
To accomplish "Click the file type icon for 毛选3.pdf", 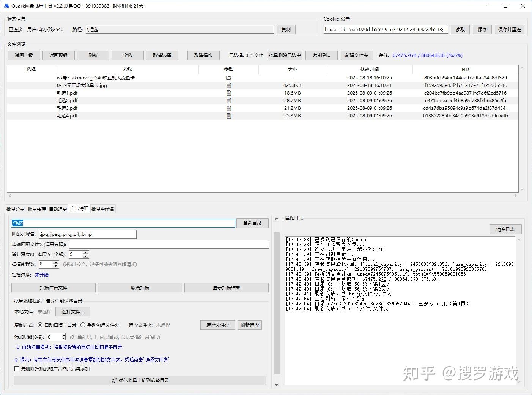I will point(228,108).
